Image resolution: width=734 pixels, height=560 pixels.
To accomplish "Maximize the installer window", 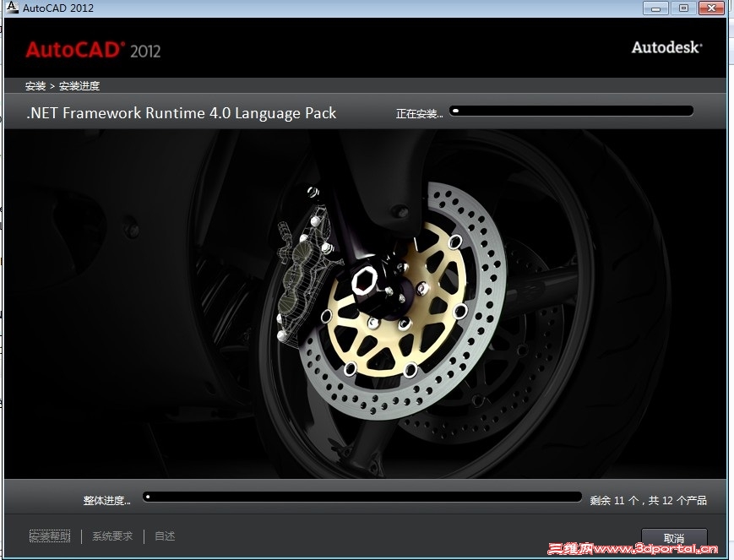I will coord(682,8).
